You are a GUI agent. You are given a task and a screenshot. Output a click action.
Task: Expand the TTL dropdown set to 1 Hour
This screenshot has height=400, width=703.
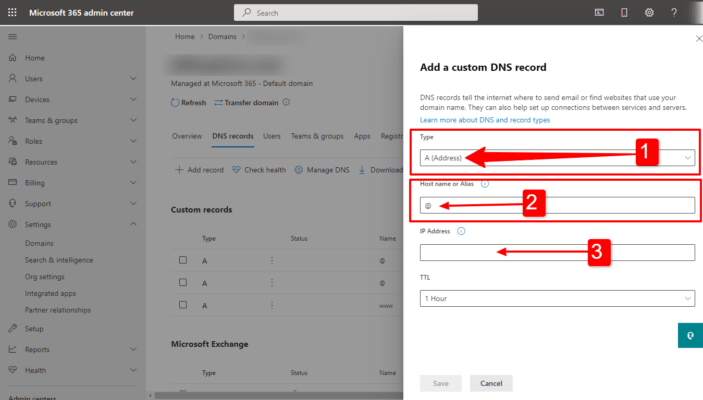click(x=556, y=298)
